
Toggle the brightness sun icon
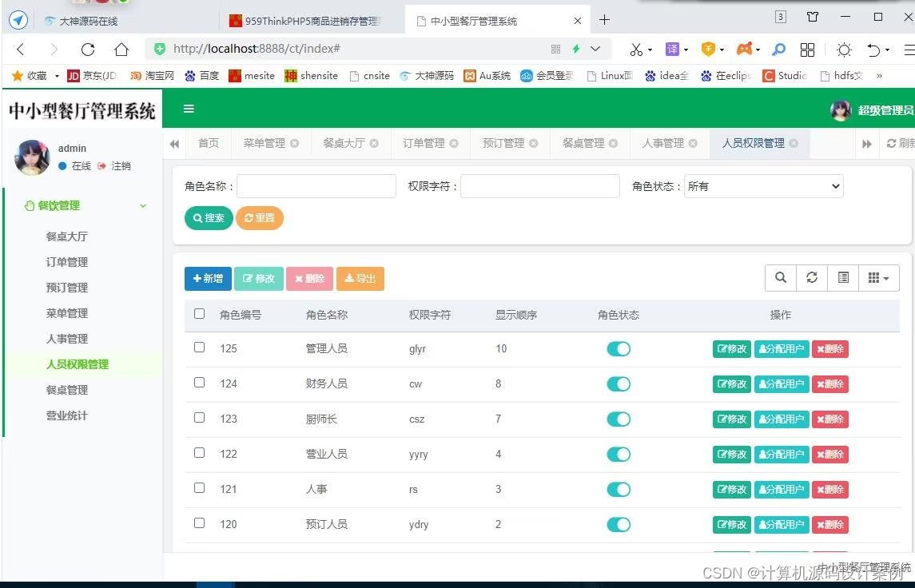844,50
